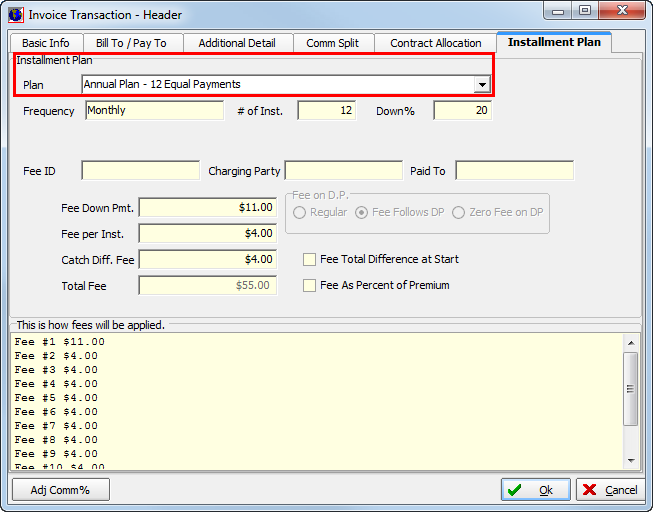
Task: Enable Fee Total Difference at Start
Action: [x=310, y=259]
